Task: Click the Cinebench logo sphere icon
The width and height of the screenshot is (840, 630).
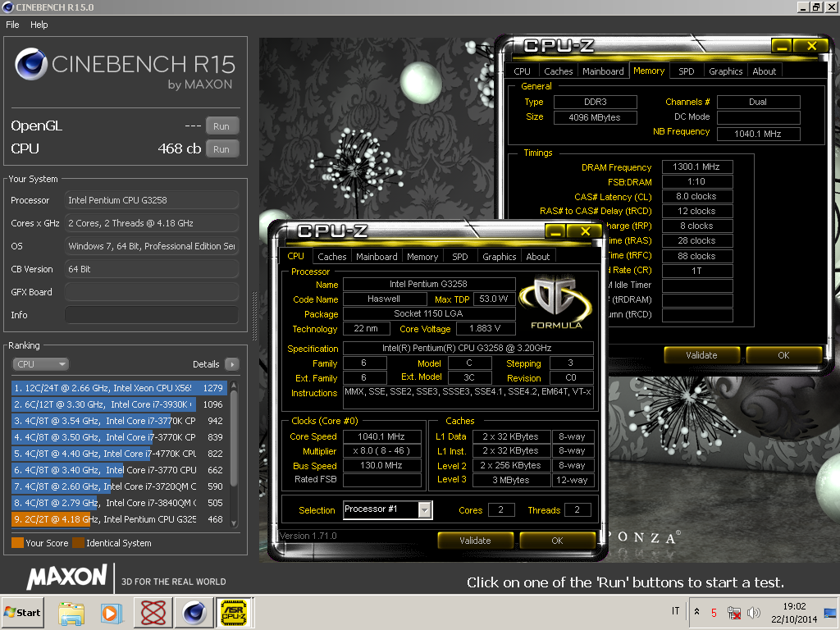Action: pyautogui.click(x=30, y=64)
